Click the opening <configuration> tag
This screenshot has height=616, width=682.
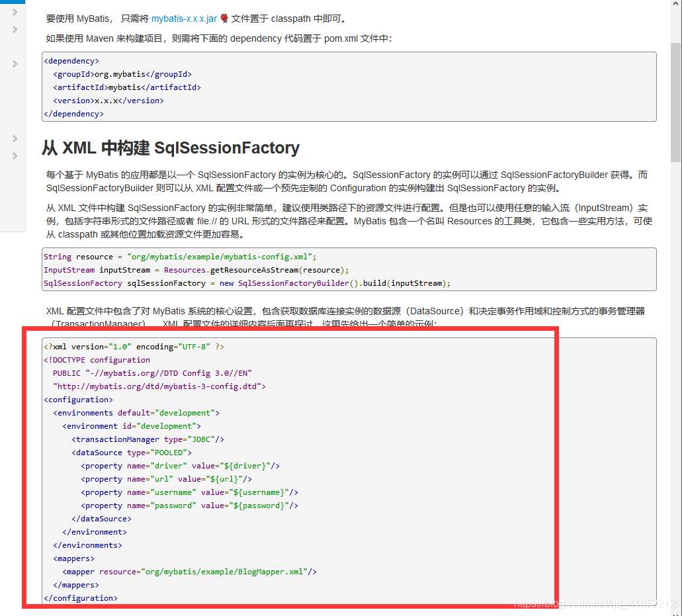click(78, 400)
